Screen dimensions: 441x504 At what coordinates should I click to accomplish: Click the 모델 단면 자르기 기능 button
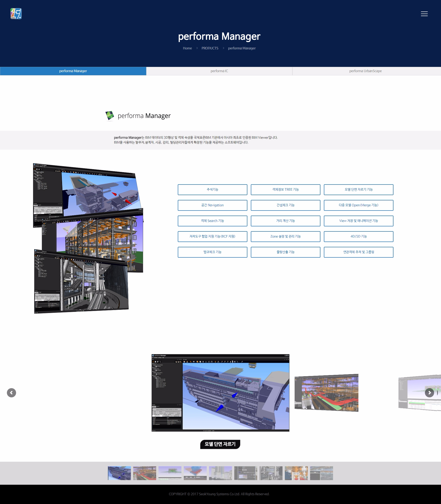click(359, 190)
